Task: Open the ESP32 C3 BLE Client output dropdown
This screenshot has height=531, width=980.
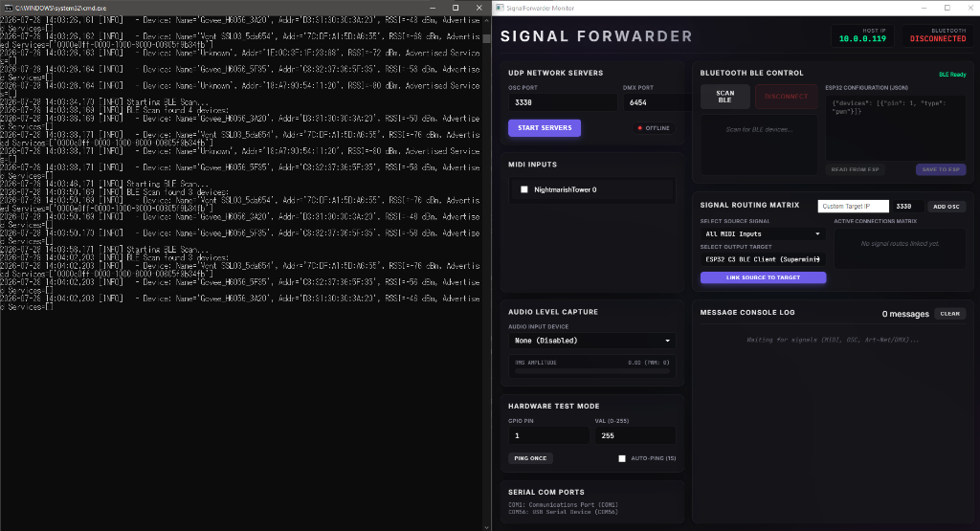Action: [763, 259]
